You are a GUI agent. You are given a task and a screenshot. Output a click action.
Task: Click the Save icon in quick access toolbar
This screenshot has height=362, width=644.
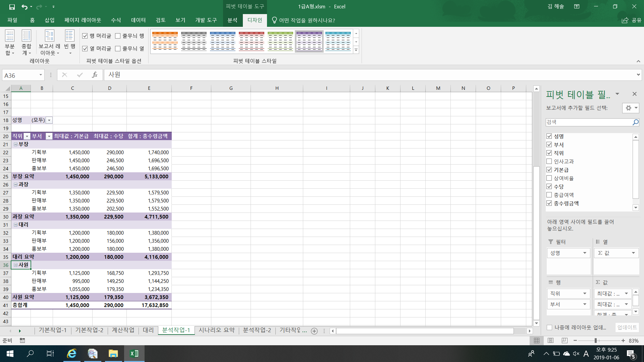12,7
